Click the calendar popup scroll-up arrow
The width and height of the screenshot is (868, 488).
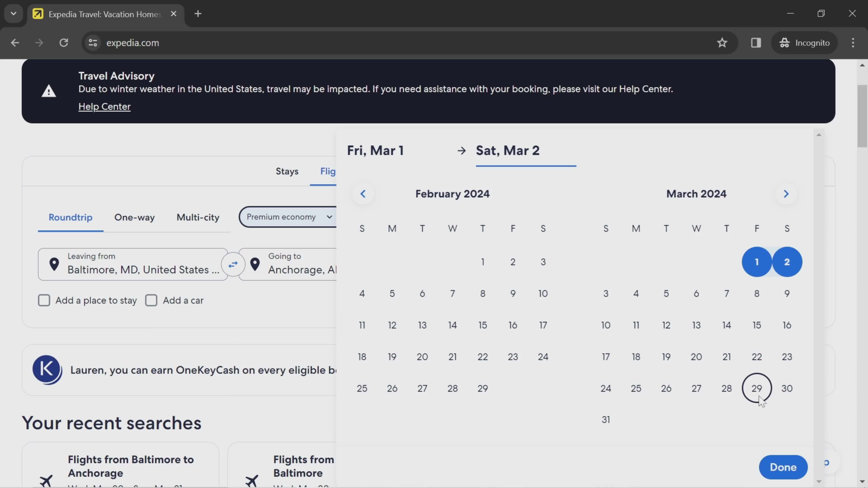(819, 135)
